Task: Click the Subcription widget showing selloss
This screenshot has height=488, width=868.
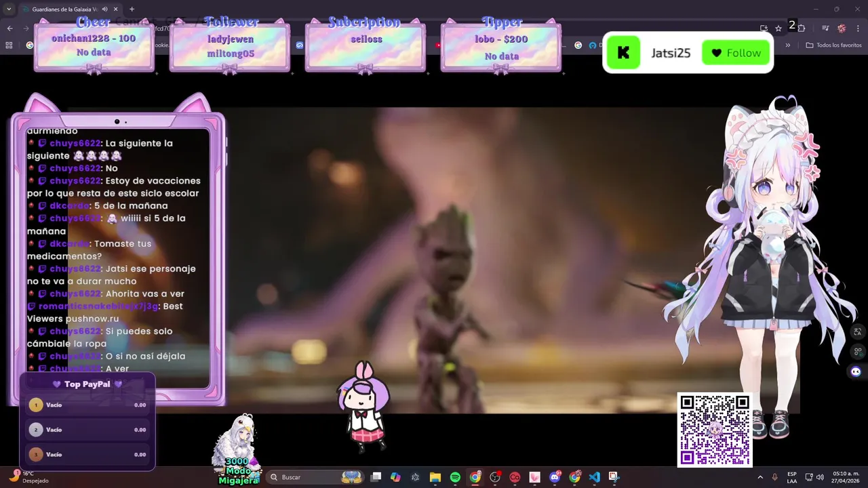Action: 366,45
